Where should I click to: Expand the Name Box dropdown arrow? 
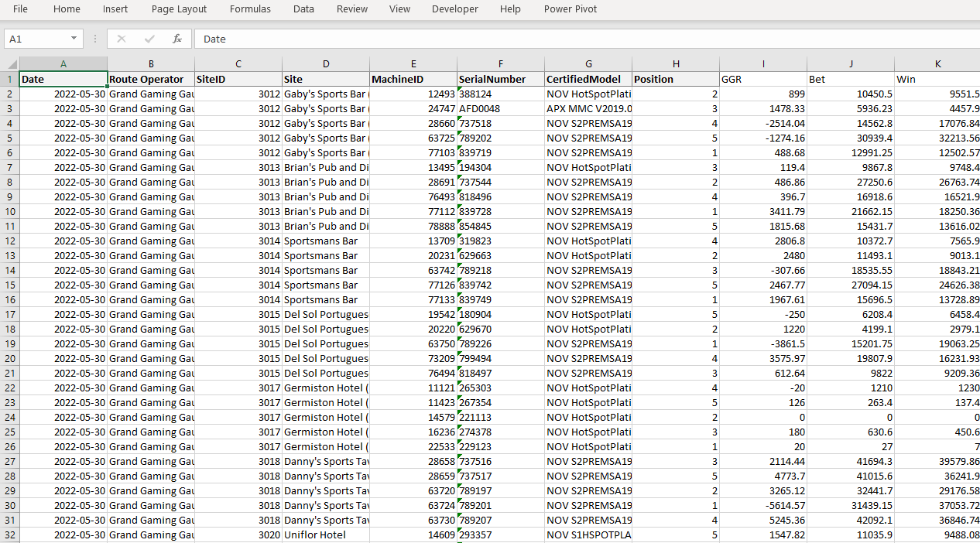click(74, 39)
